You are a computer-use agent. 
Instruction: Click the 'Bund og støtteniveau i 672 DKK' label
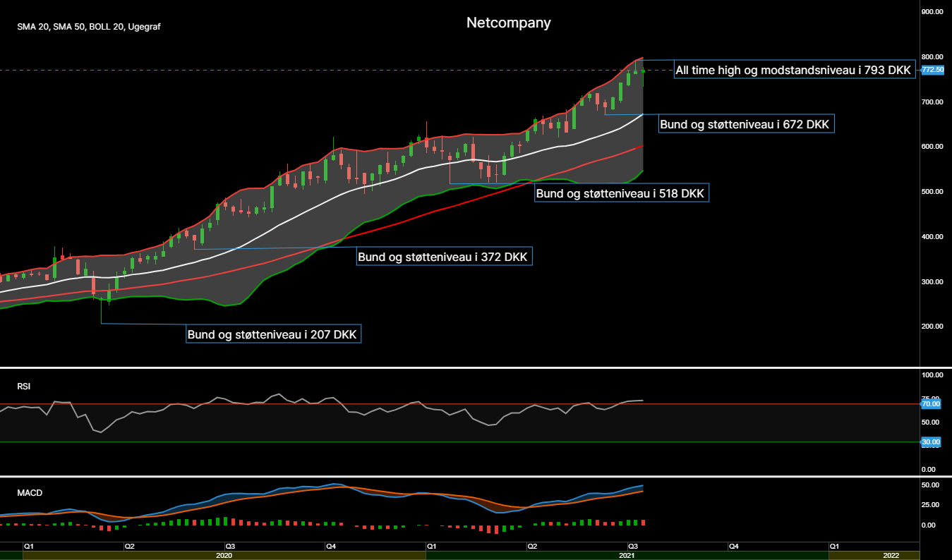click(x=746, y=123)
